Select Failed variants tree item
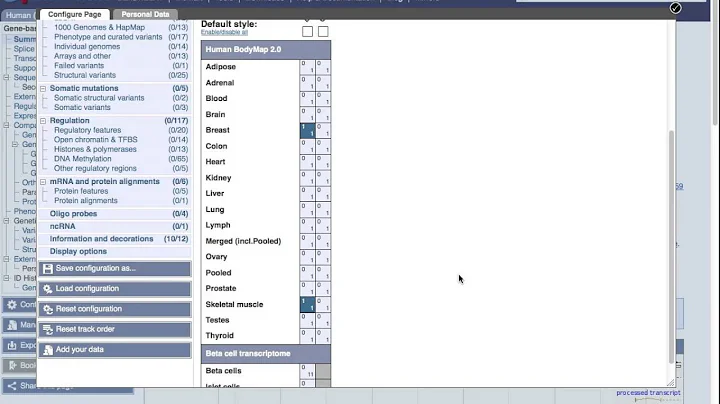Image resolution: width=720 pixels, height=404 pixels. pos(79,66)
